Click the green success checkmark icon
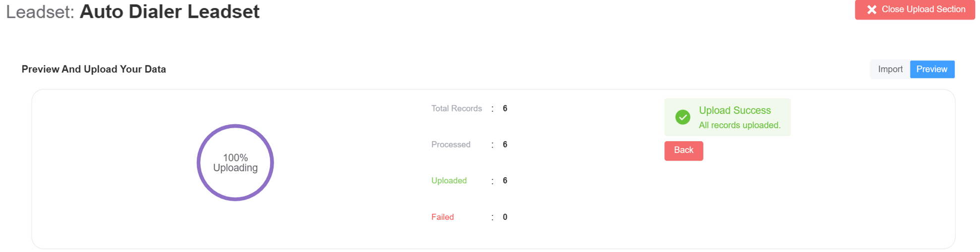980x252 pixels. click(x=683, y=117)
